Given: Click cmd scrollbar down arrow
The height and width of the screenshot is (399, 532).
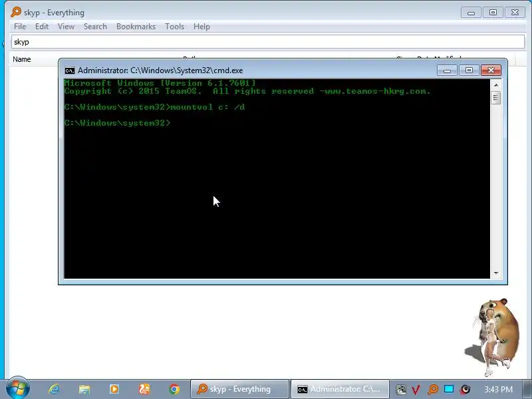Looking at the screenshot, I should [496, 273].
